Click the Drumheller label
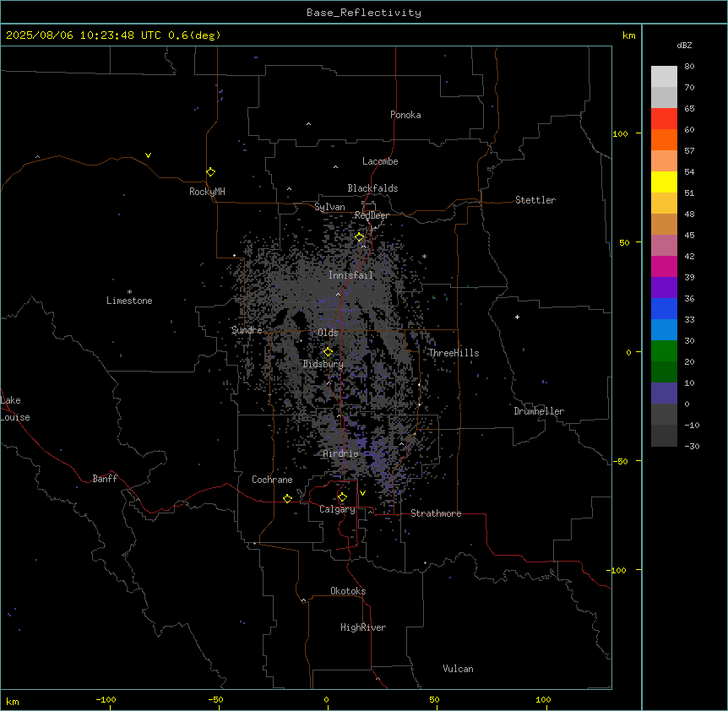Viewport: 728px width, 711px height. point(539,411)
